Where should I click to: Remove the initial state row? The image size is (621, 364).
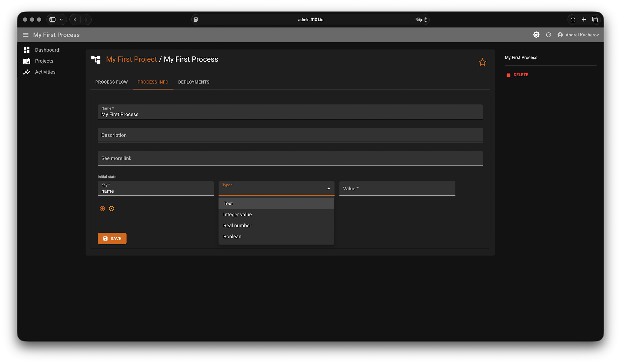click(112, 209)
